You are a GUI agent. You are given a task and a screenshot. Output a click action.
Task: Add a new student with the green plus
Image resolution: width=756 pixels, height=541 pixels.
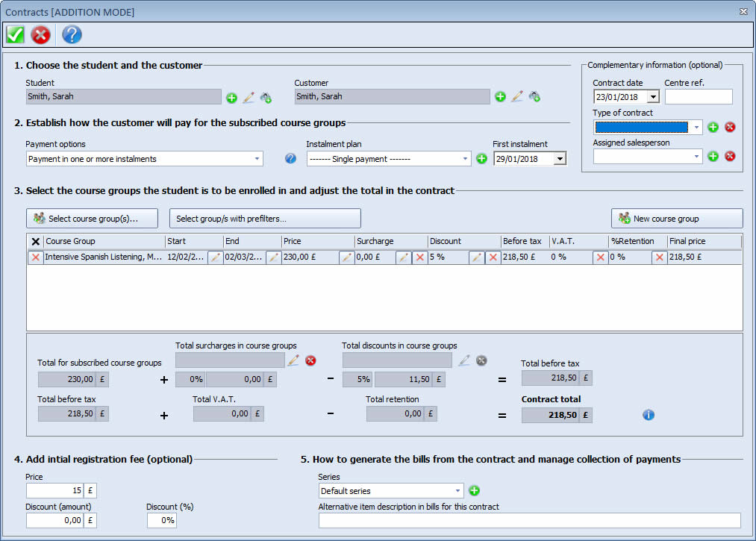pos(232,98)
